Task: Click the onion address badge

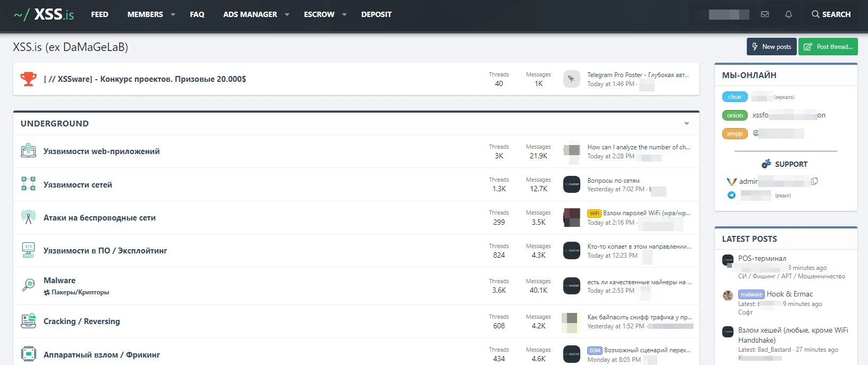Action: 735,115
